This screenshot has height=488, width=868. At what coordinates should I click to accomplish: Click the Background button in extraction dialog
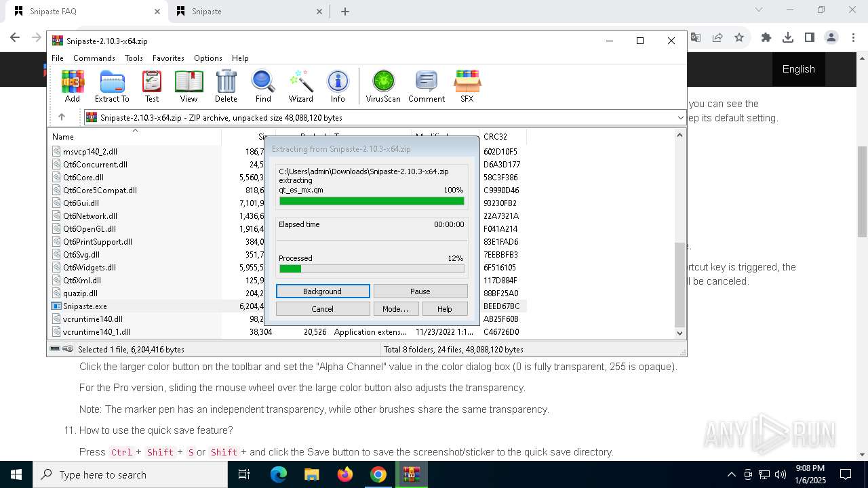[323, 291]
